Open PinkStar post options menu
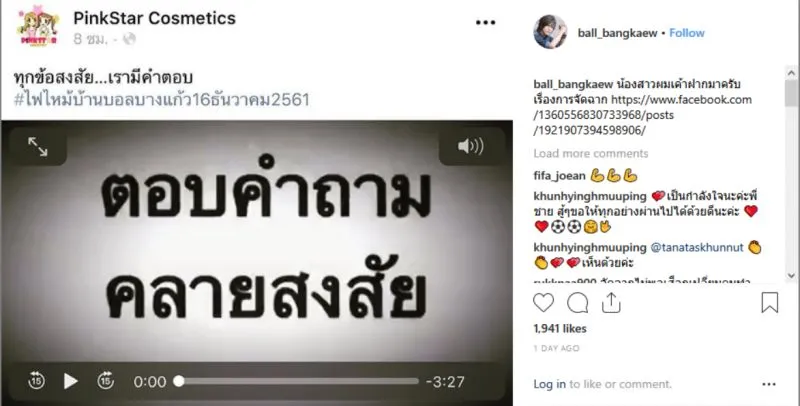The height and width of the screenshot is (406, 800). tap(485, 22)
